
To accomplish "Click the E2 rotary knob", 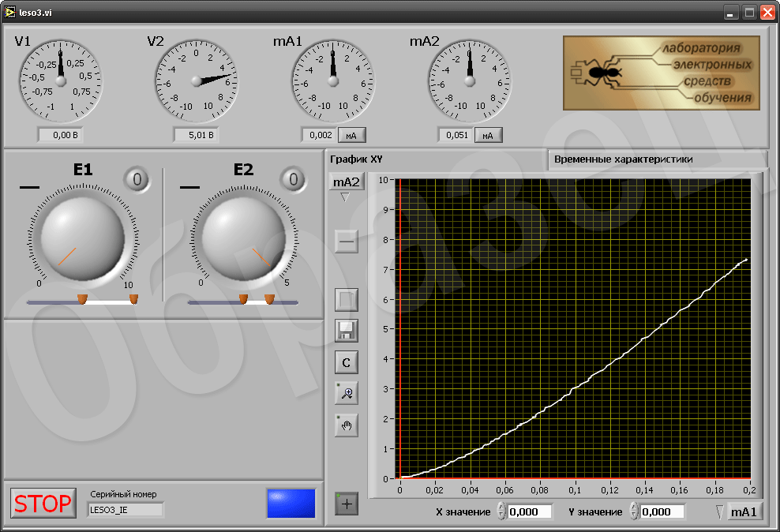I will click(244, 239).
